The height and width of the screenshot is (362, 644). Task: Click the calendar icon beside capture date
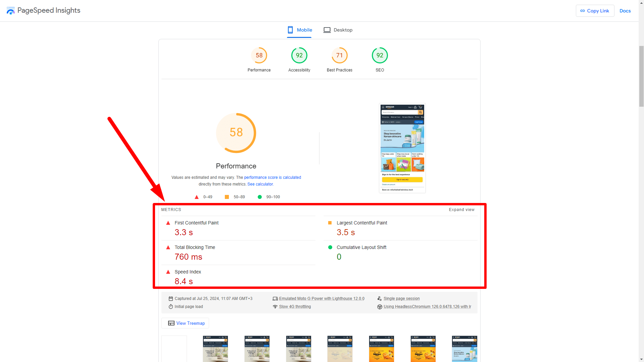pos(170,299)
